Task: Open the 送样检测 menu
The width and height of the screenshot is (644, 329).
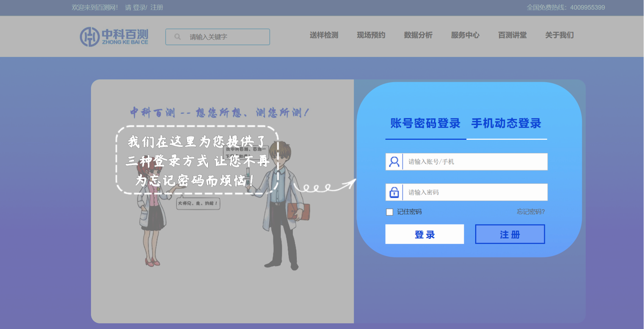Action: [324, 35]
